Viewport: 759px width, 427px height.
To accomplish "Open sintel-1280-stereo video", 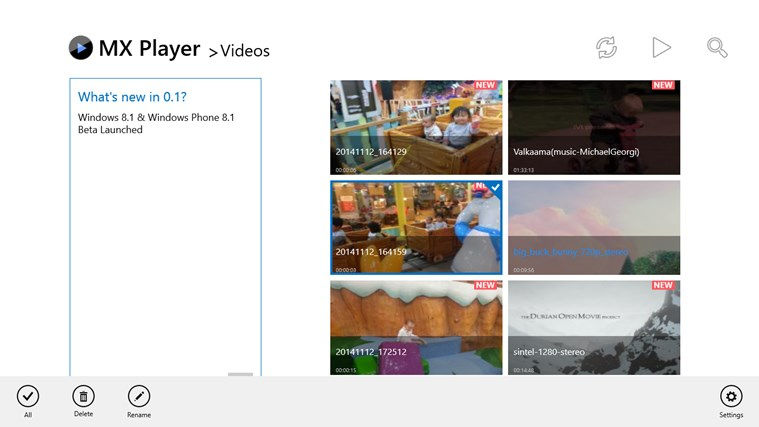I will click(x=594, y=328).
